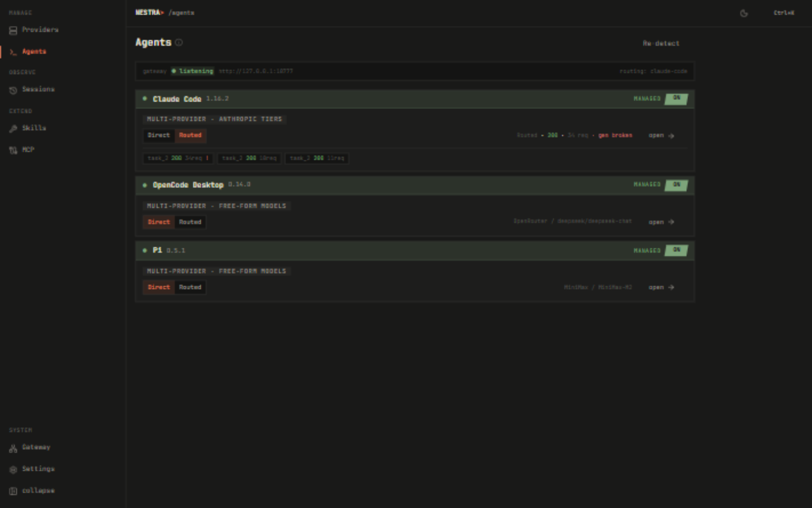Click the Re-detect button
Image resolution: width=812 pixels, height=508 pixels.
pyautogui.click(x=661, y=43)
